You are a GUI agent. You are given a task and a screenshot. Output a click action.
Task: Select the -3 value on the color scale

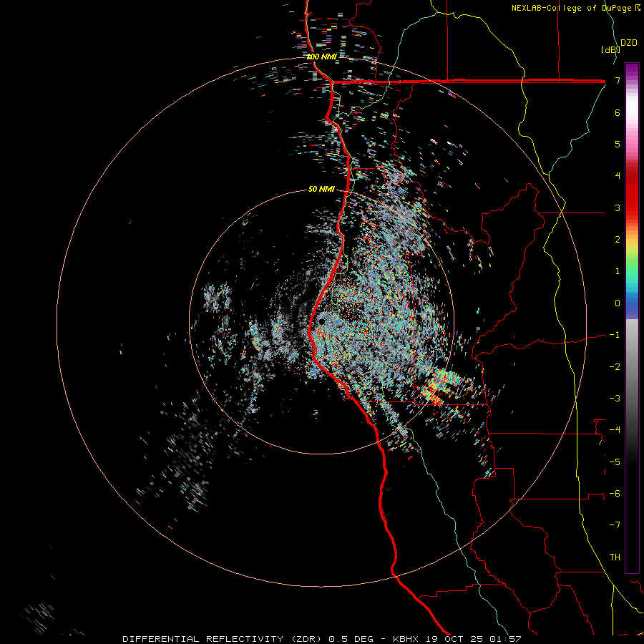coord(615,399)
